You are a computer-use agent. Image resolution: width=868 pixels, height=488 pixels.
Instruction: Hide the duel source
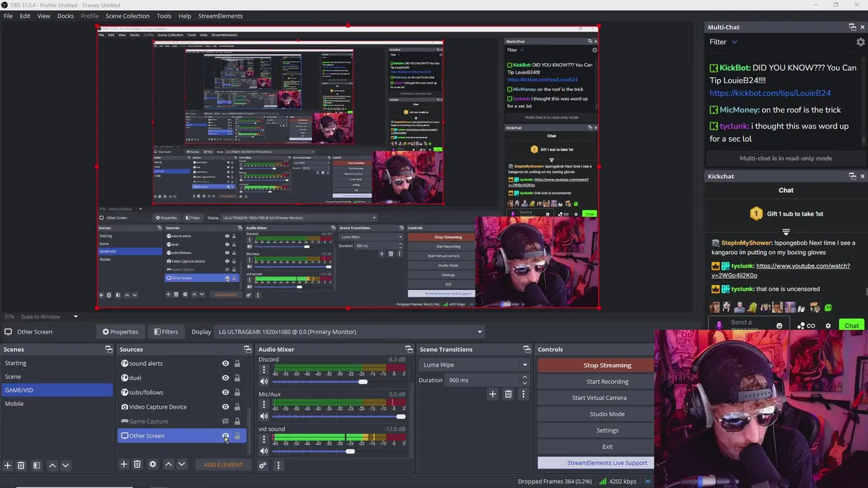(226, 378)
